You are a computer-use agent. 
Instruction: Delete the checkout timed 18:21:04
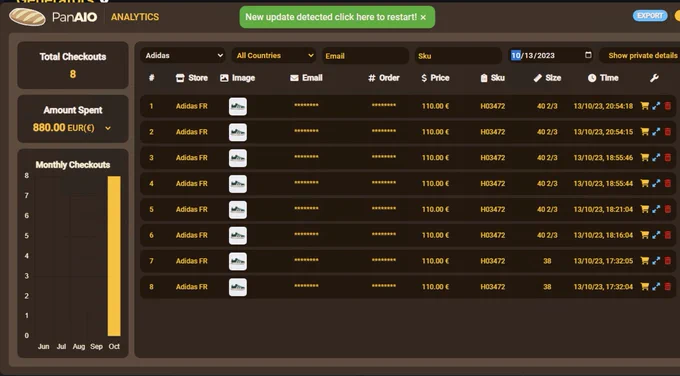pos(667,209)
